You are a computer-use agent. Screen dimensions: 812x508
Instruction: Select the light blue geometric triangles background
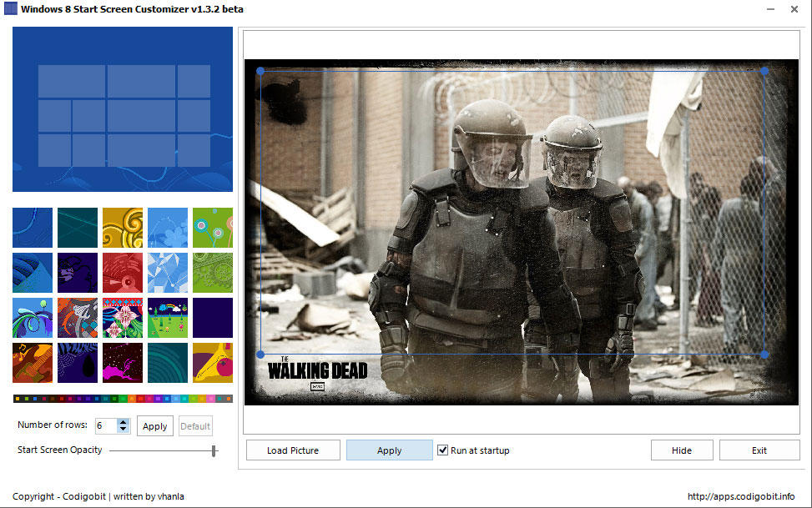[x=167, y=273]
